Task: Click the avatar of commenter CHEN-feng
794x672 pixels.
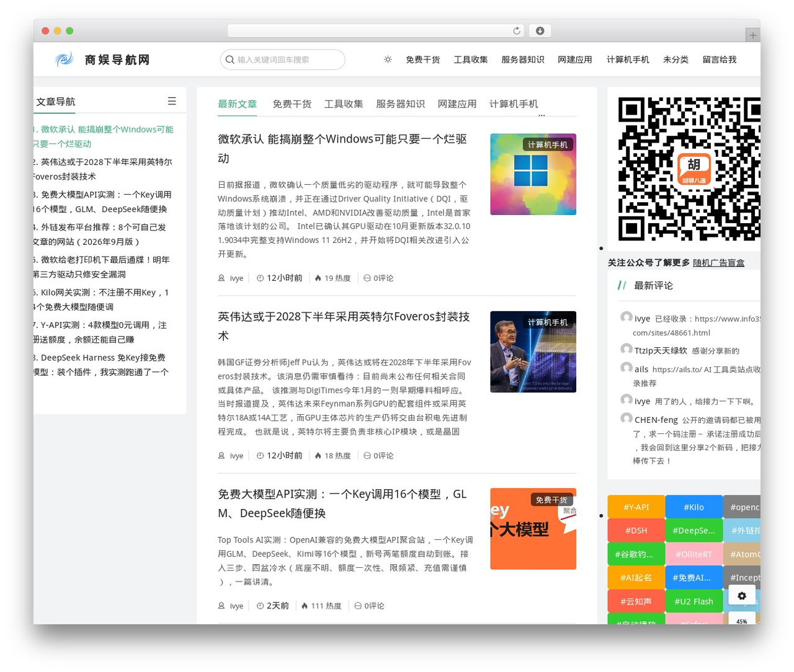Action: 627,419
